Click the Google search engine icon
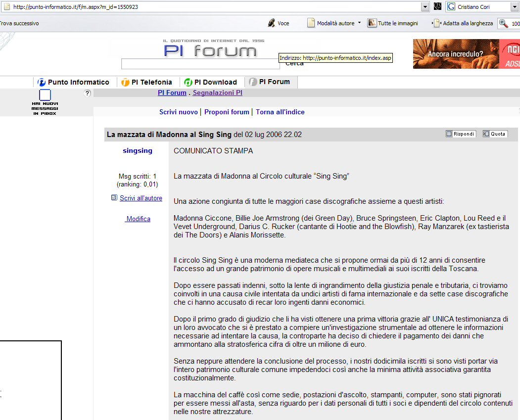 (451, 7)
